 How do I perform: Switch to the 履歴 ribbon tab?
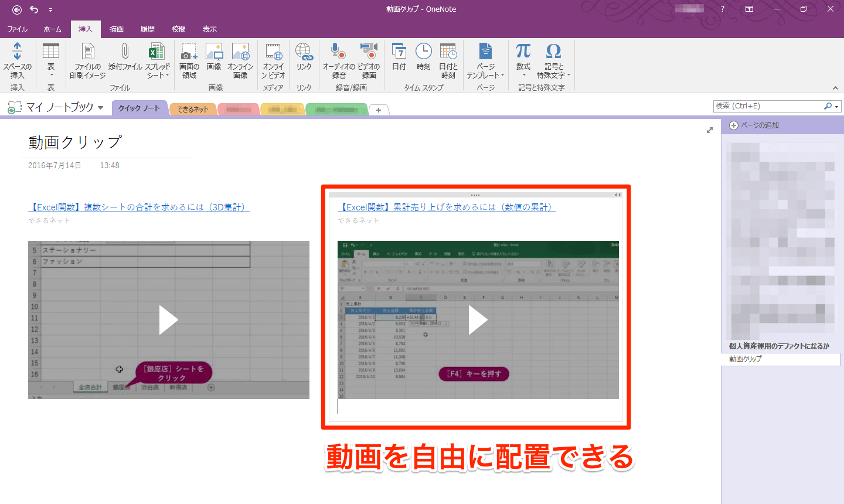(148, 29)
